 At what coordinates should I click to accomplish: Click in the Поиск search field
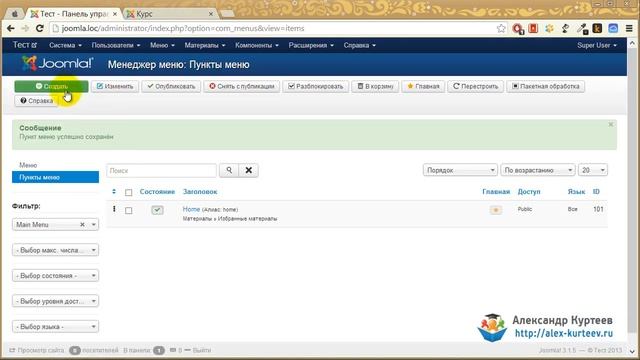tap(161, 170)
